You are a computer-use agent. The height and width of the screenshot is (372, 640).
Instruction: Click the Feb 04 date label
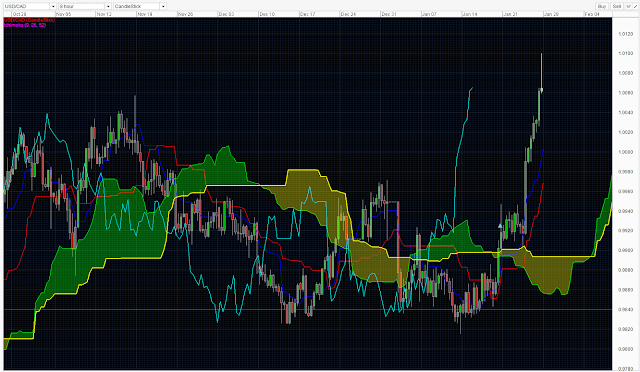[x=592, y=14]
